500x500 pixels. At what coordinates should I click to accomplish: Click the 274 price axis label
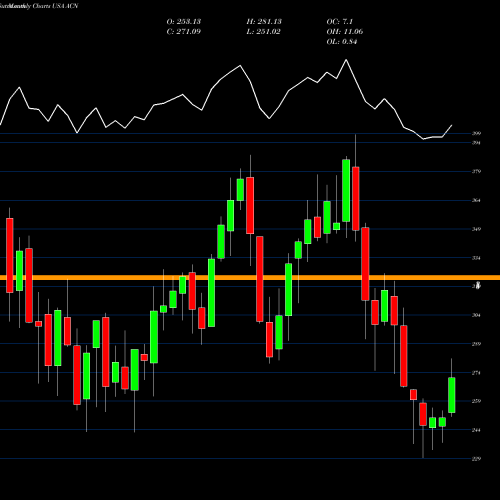[476, 373]
